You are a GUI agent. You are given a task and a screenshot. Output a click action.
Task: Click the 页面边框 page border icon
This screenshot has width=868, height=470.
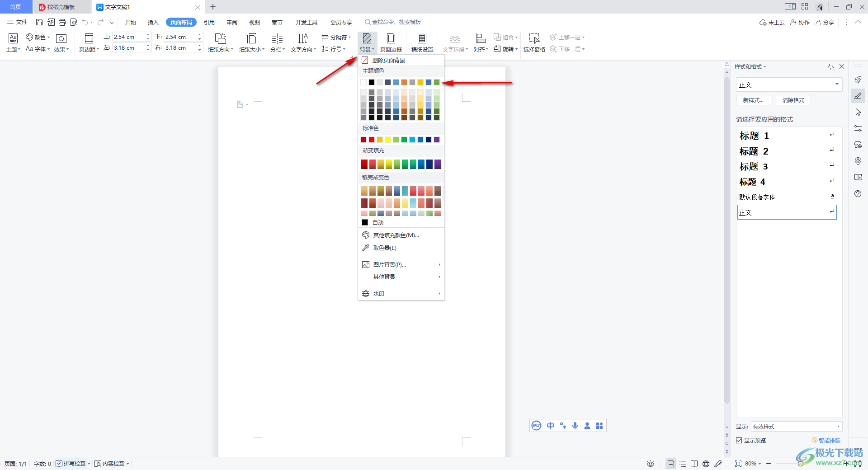tap(391, 39)
